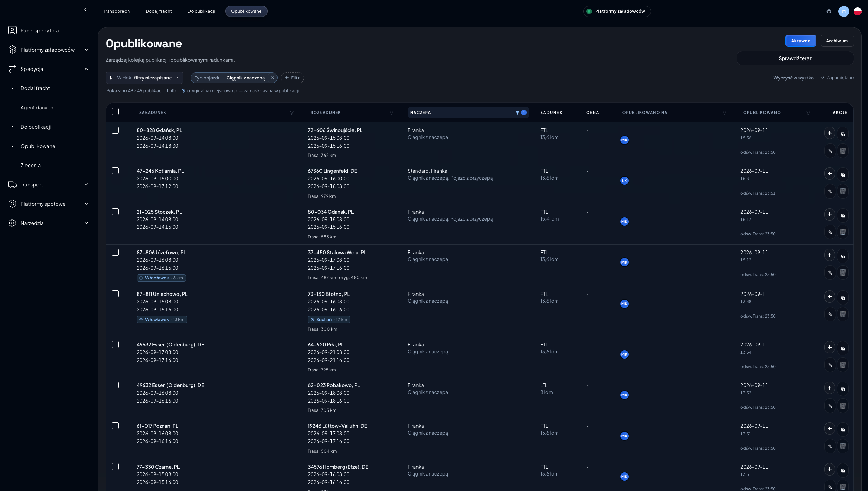The width and height of the screenshot is (868, 491).
Task: Click plus icon for Józefowo row
Action: [829, 255]
